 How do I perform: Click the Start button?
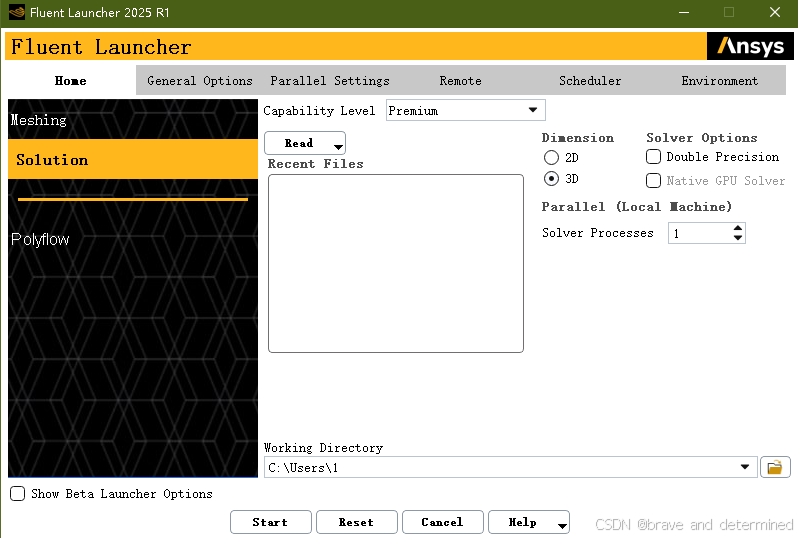point(270,522)
